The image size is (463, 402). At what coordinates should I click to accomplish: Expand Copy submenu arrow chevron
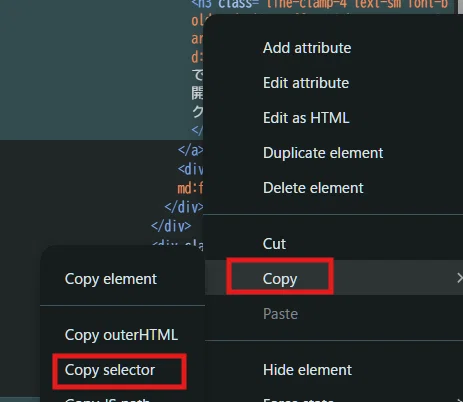pyautogui.click(x=460, y=278)
